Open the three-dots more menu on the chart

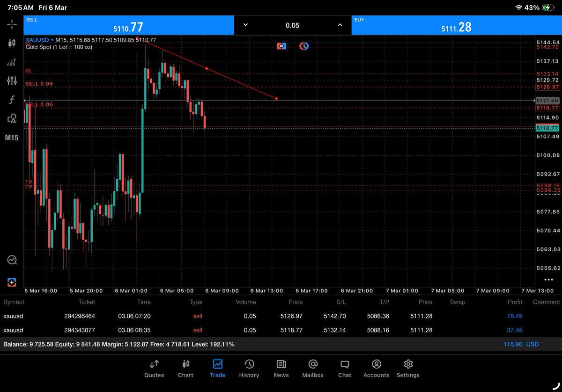point(548,280)
